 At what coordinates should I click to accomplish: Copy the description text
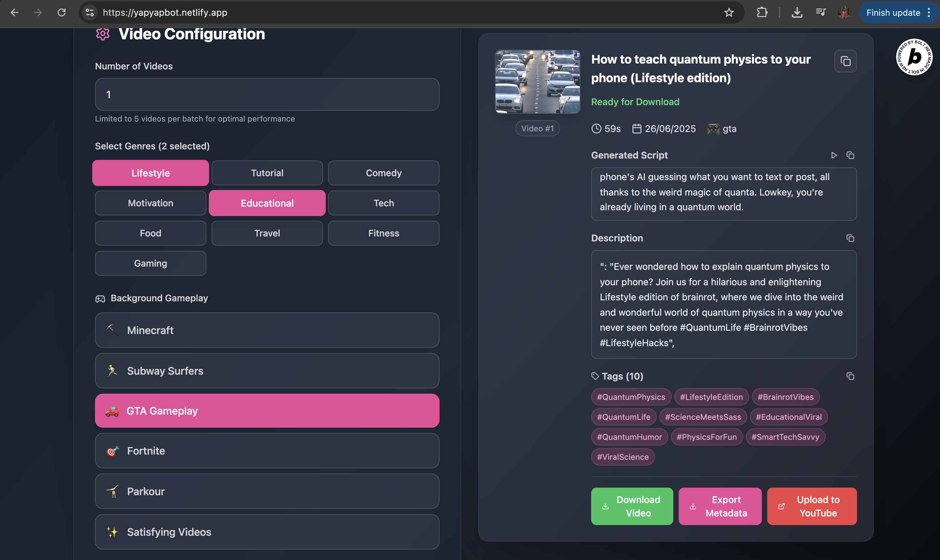point(850,238)
